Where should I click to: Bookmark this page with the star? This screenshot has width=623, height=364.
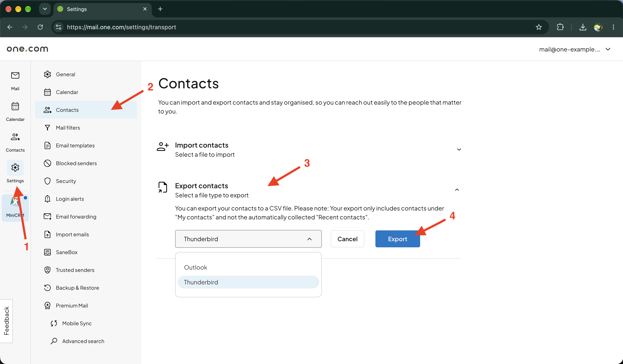[539, 27]
